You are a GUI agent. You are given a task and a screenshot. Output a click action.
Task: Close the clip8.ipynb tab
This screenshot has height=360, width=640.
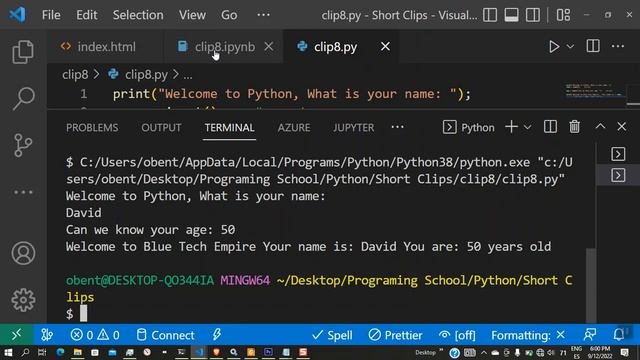(x=269, y=47)
